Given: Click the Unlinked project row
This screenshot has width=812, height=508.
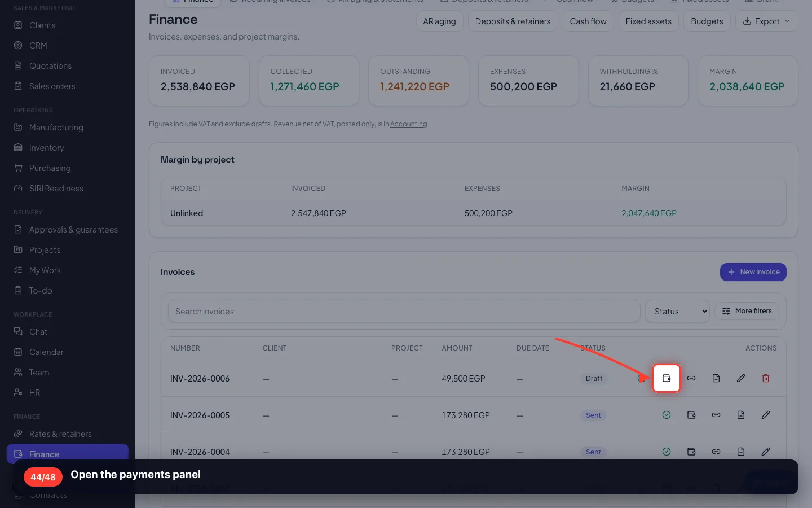Looking at the screenshot, I should coord(474,213).
